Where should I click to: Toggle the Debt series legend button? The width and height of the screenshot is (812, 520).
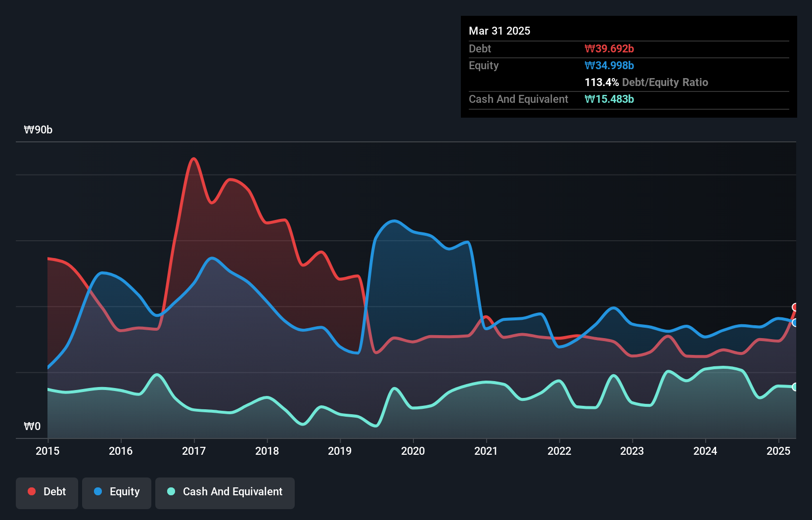pos(47,492)
